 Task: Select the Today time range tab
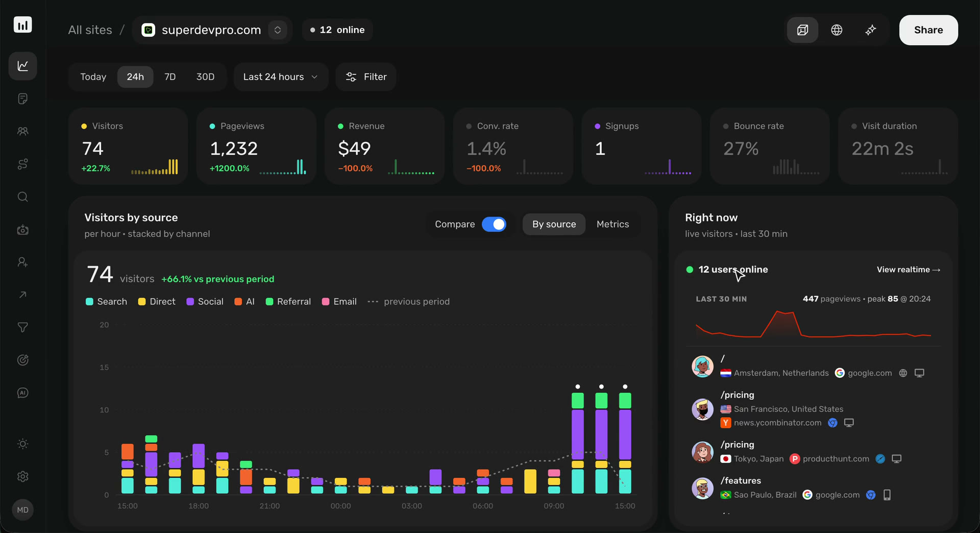93,77
